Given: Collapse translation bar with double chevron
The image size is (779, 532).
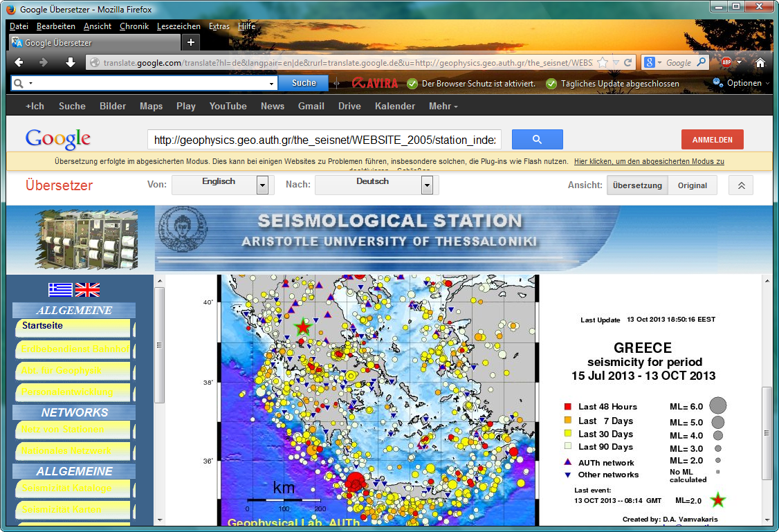Looking at the screenshot, I should [740, 185].
